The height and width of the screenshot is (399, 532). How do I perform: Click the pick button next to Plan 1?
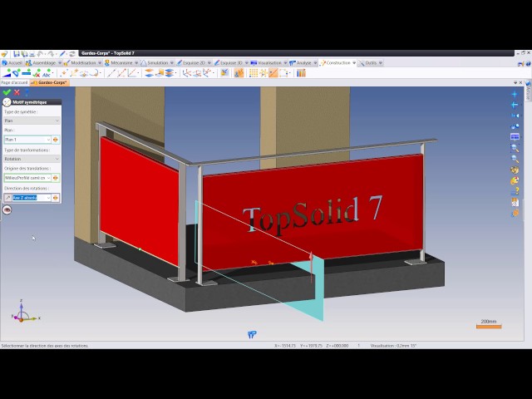pyautogui.click(x=56, y=140)
